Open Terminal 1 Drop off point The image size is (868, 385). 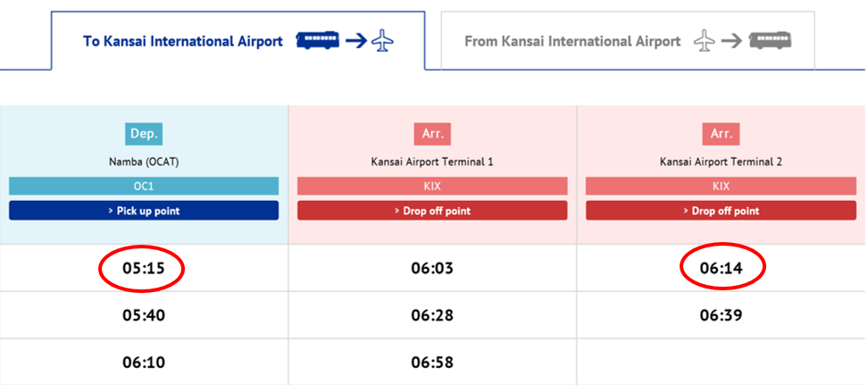tap(432, 211)
